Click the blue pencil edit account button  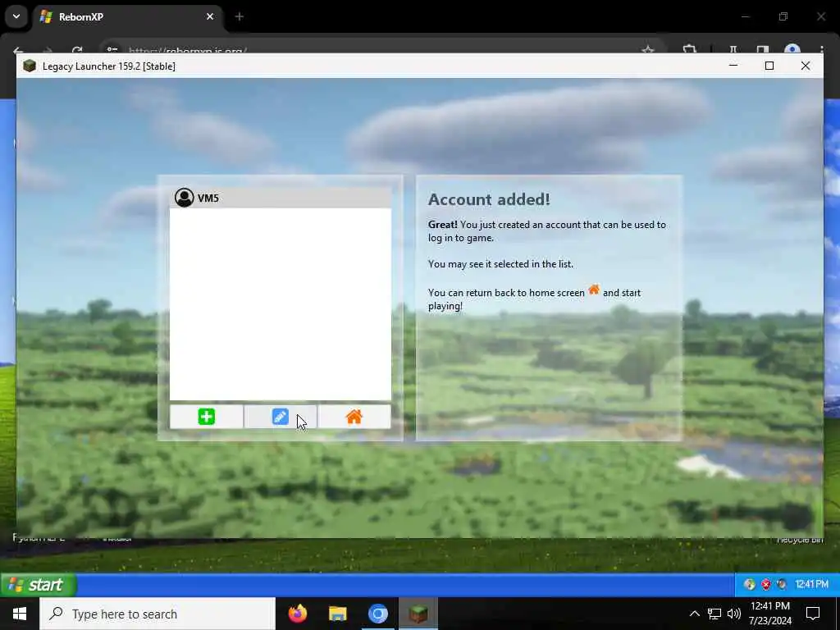281,417
